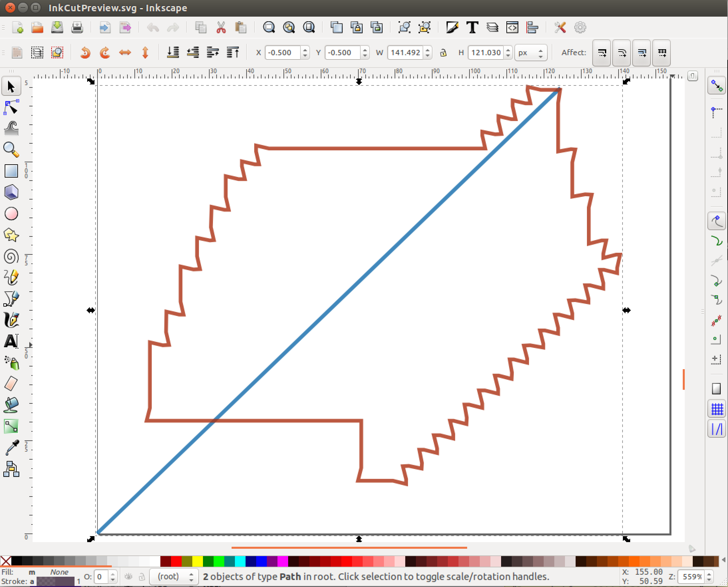
Task: Activate the Calligraphy pen tool
Action: click(x=11, y=320)
